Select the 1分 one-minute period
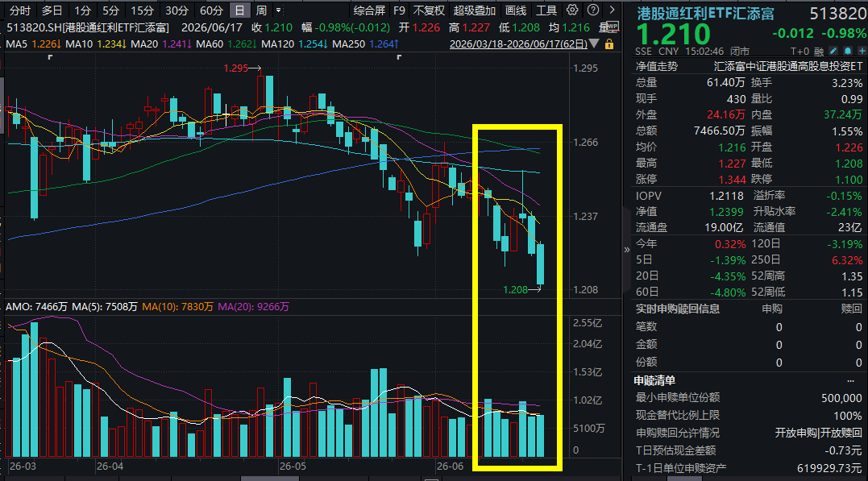 (x=82, y=10)
